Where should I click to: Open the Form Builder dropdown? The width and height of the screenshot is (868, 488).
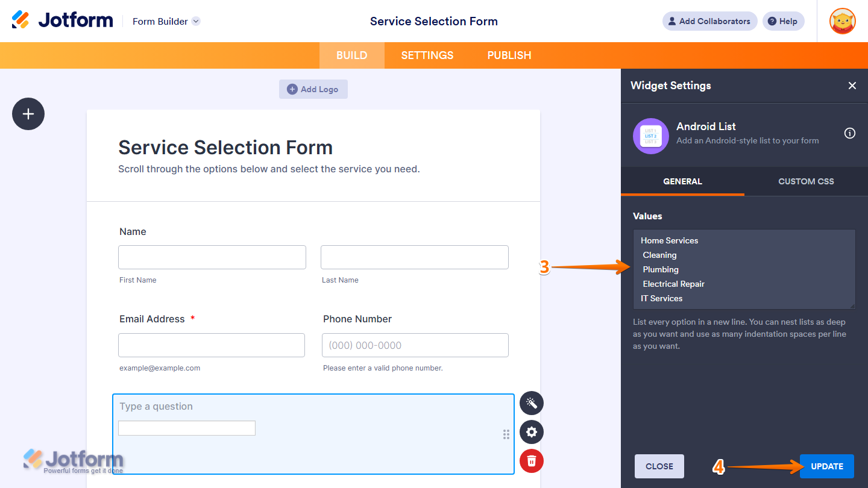click(166, 21)
